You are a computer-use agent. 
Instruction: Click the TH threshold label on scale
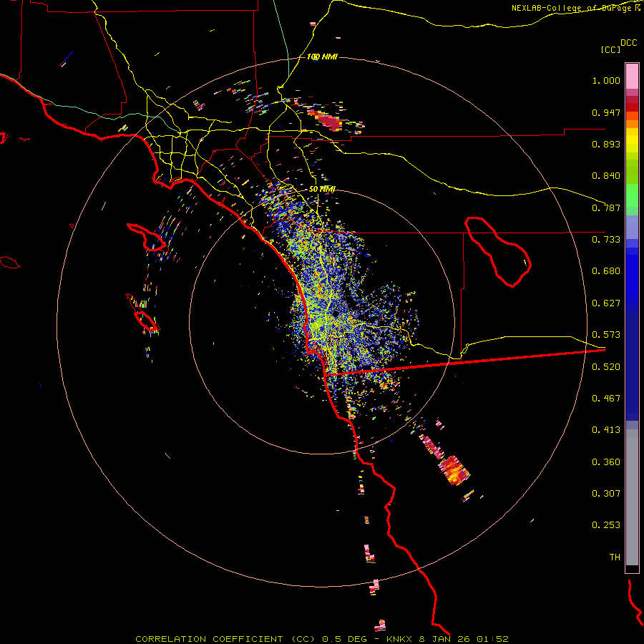tap(615, 557)
